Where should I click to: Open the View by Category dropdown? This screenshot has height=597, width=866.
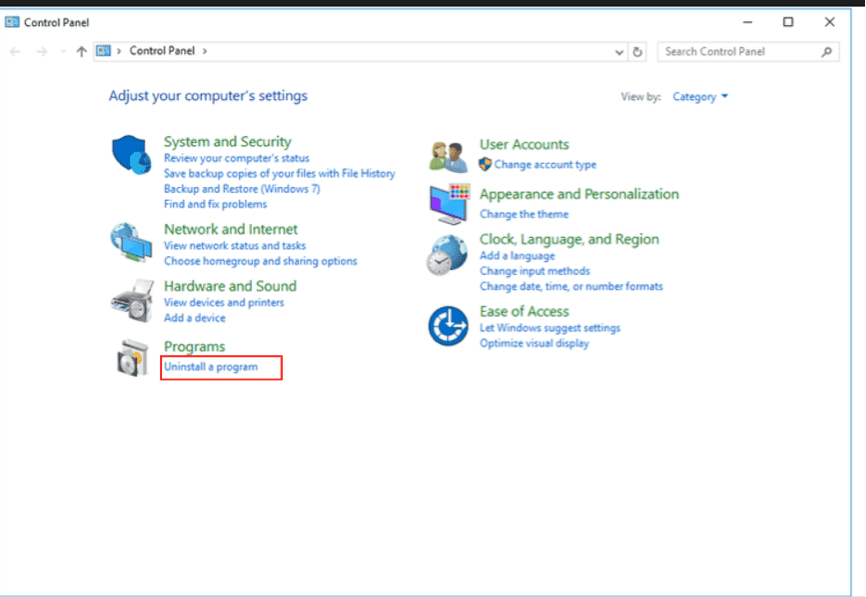(x=700, y=97)
